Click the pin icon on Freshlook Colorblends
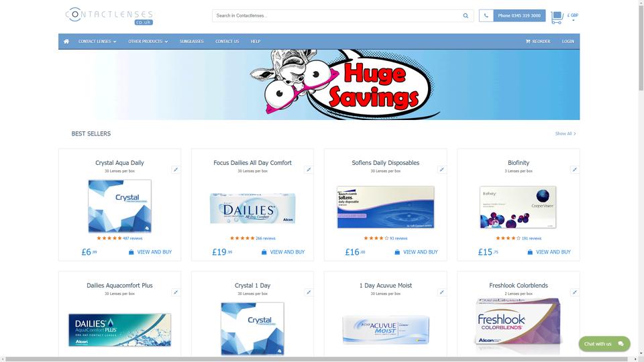644x362 pixels. click(x=575, y=292)
